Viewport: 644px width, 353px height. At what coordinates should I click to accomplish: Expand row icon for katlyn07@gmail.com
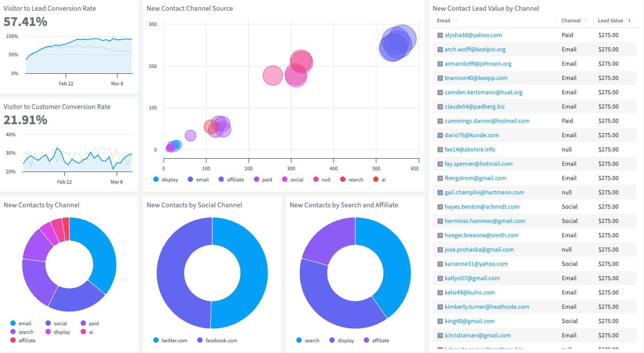point(440,278)
